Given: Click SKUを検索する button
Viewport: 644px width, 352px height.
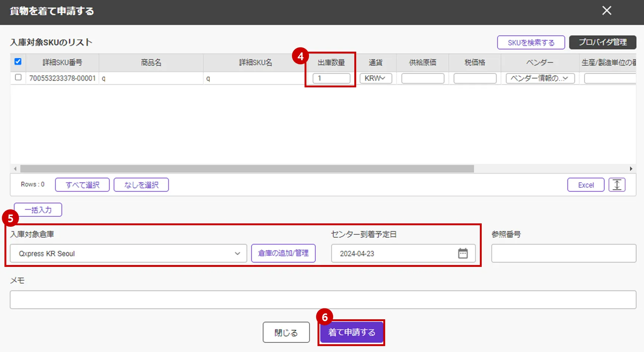Looking at the screenshot, I should point(531,42).
